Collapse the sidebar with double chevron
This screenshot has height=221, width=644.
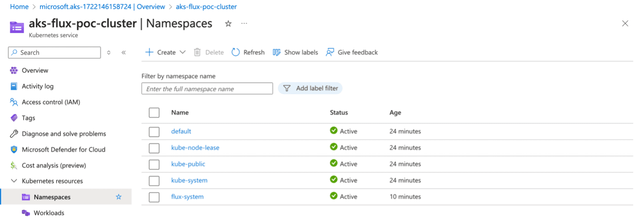123,52
